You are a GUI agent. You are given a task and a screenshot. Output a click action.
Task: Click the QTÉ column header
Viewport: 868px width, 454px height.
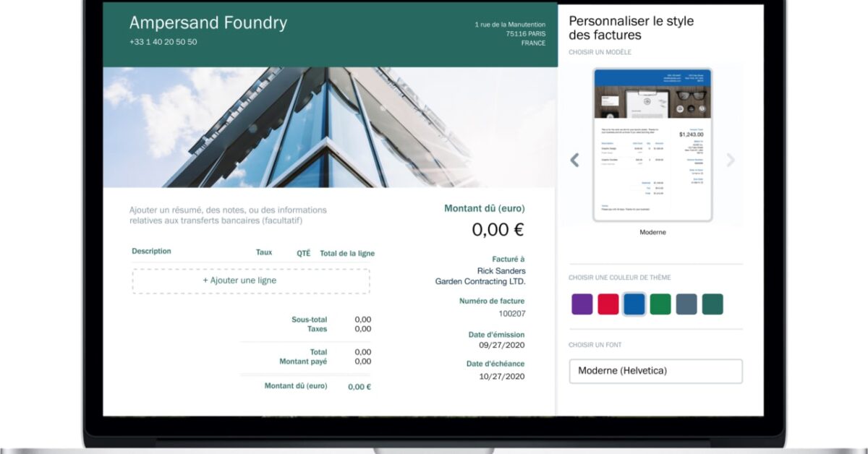303,253
